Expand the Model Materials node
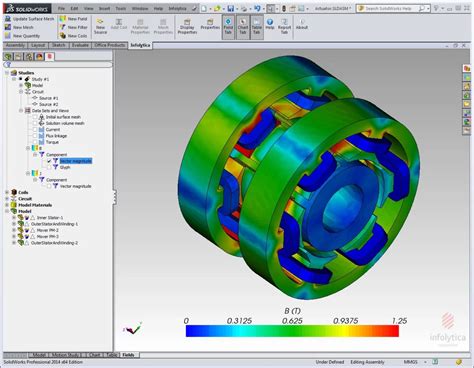Screen dimensions: 474x368 pos(7,205)
